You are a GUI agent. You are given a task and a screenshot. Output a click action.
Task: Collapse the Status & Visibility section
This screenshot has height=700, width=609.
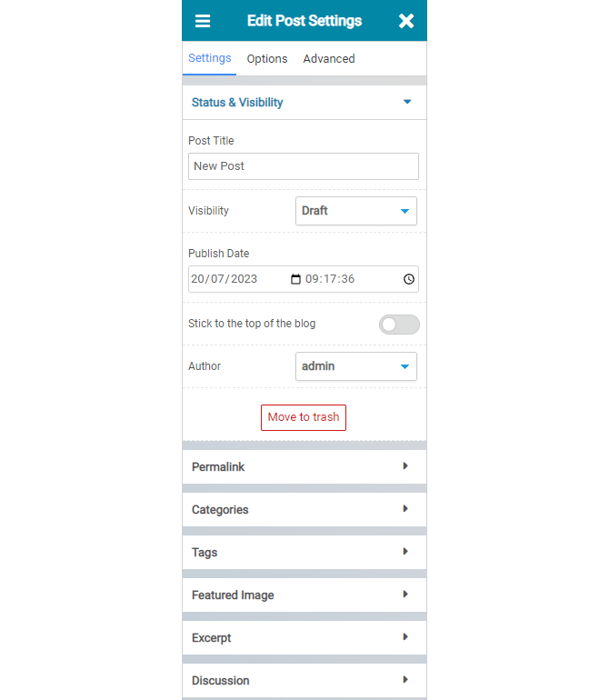coord(407,103)
